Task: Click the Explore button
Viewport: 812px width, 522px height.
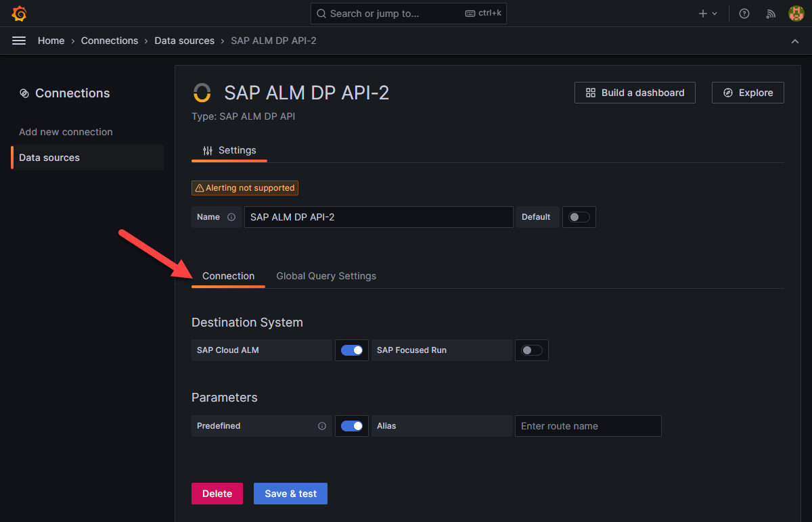Action: point(748,93)
